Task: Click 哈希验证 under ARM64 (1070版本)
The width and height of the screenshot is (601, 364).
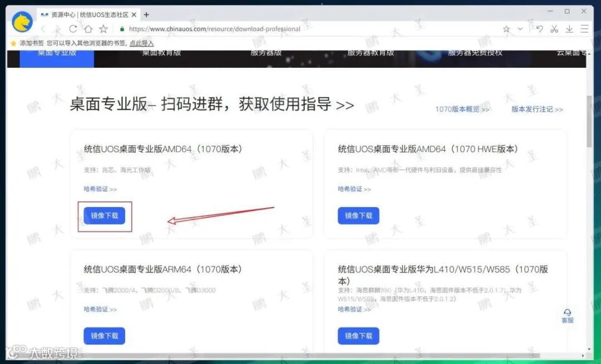Action: click(x=100, y=309)
